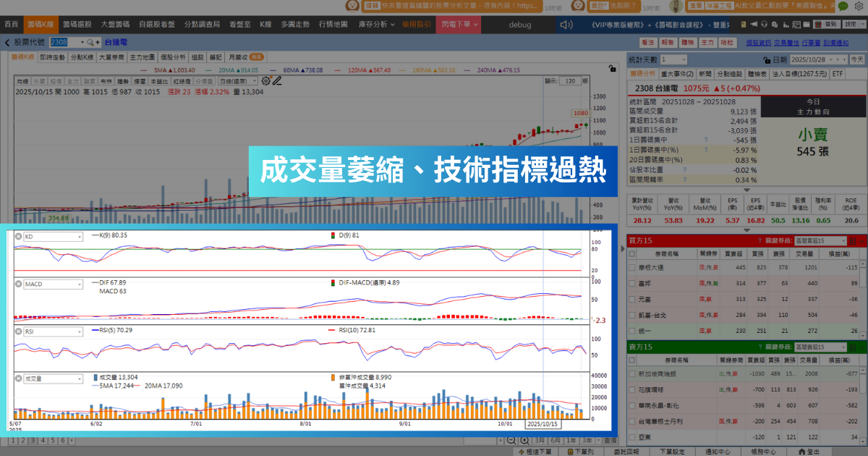Click the magnifier search stock icon
This screenshot has width=868, height=456.
(90, 43)
